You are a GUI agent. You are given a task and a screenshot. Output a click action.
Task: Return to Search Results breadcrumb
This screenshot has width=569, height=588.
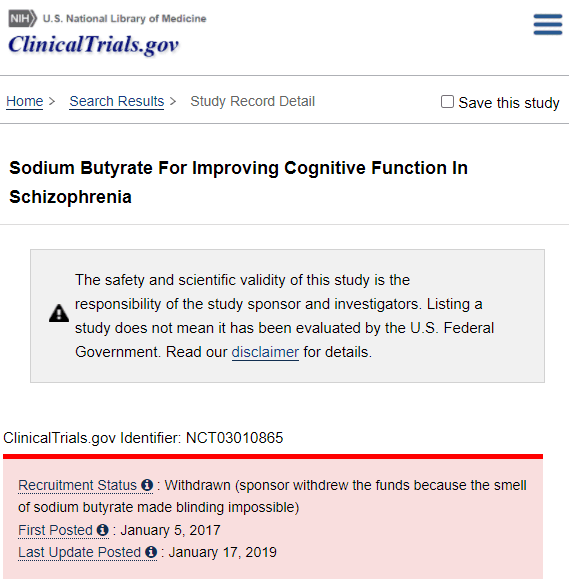117,101
